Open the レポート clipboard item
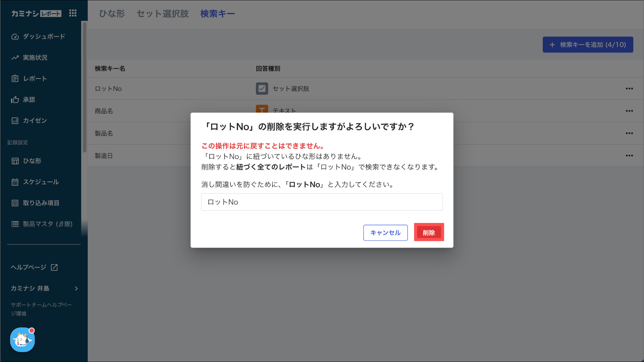 point(35,79)
